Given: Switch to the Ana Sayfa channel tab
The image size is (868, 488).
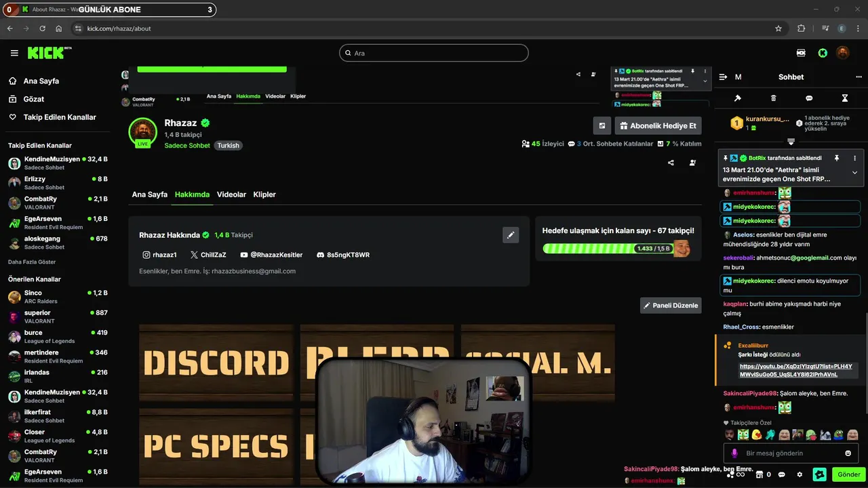Looking at the screenshot, I should point(150,195).
